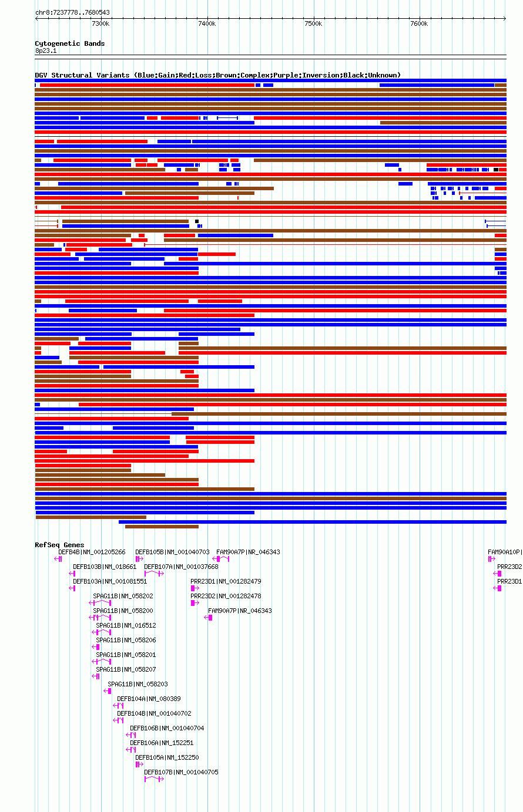Click the PRR23D2 NM_001282478 gene glyph
Viewport: 523px width, 812px height.
195,603
